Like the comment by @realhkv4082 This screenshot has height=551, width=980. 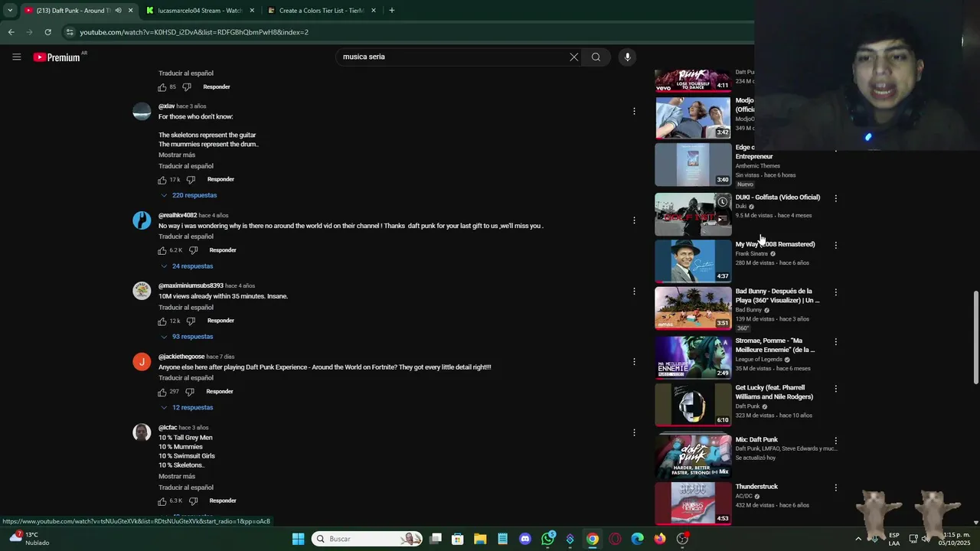[162, 250]
